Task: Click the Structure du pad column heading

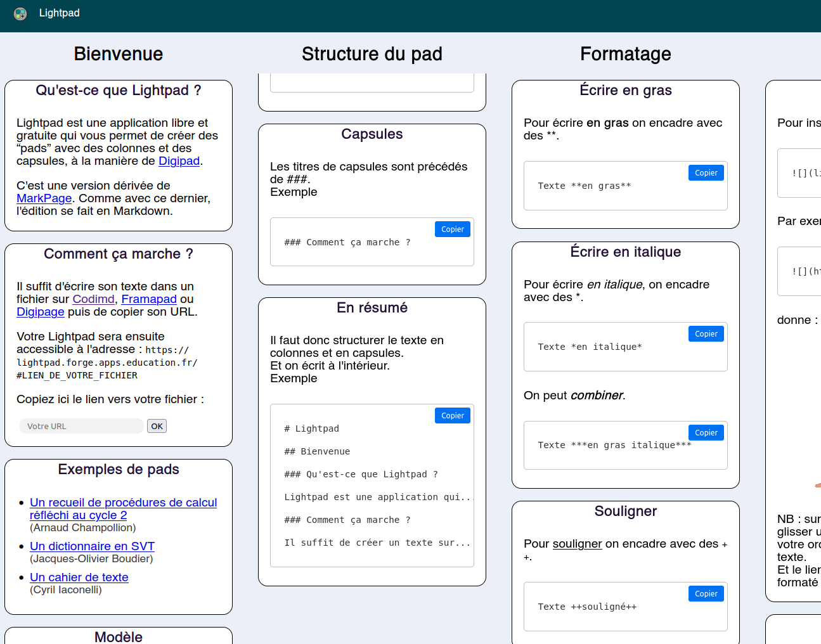Action: [372, 54]
